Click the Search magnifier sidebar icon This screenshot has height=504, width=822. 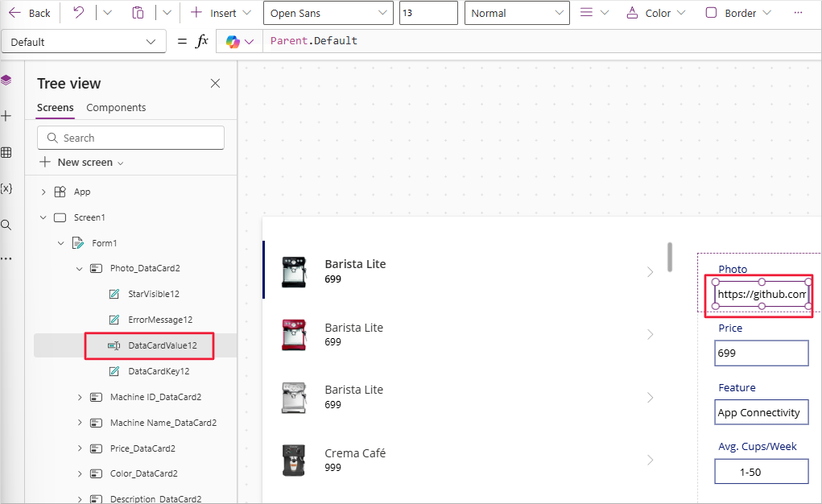point(6,225)
